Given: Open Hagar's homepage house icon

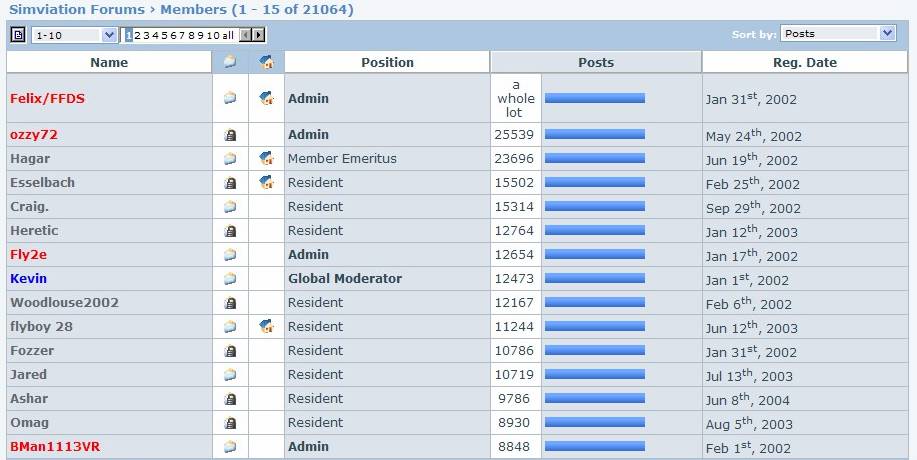Looking at the screenshot, I should [266, 158].
